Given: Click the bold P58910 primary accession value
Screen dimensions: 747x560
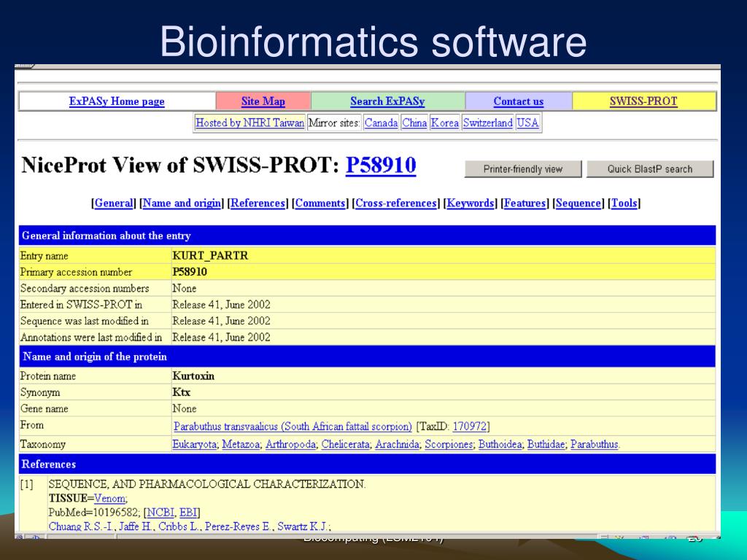Looking at the screenshot, I should tap(190, 272).
